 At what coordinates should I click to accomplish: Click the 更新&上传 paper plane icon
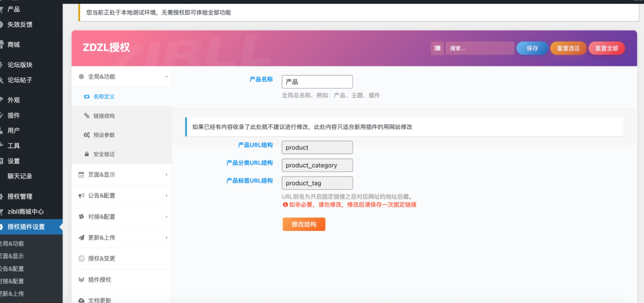pyautogui.click(x=81, y=238)
